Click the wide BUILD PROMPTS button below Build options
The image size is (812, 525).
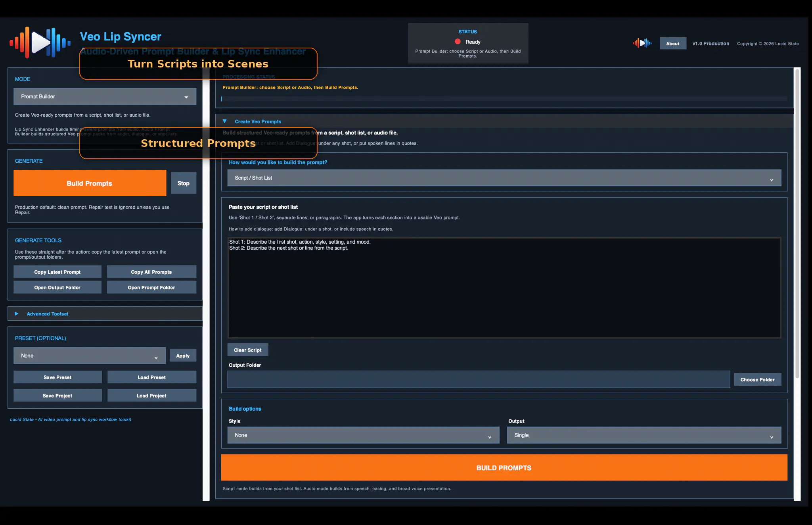[504, 467]
